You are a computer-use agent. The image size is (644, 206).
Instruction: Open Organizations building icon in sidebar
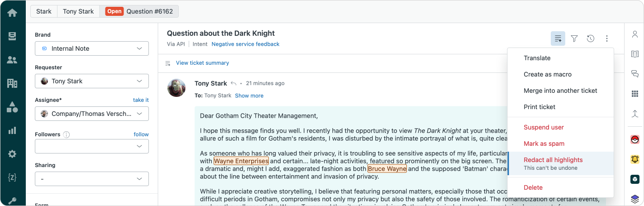[x=12, y=83]
